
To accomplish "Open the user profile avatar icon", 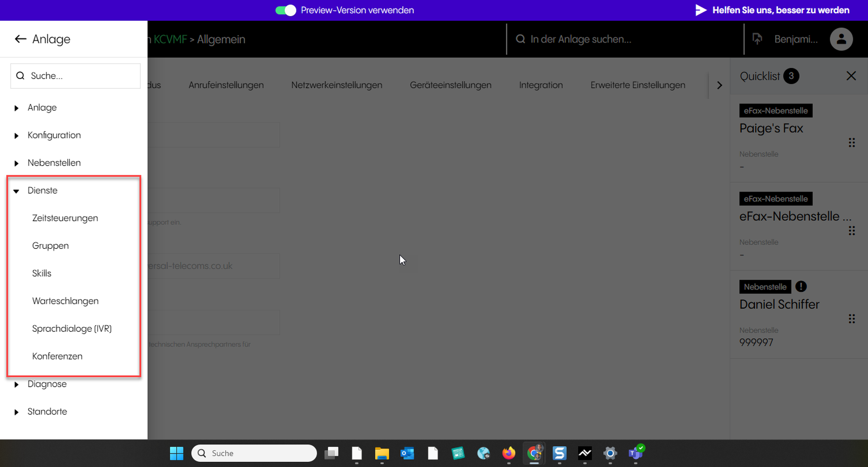I will pos(841,39).
